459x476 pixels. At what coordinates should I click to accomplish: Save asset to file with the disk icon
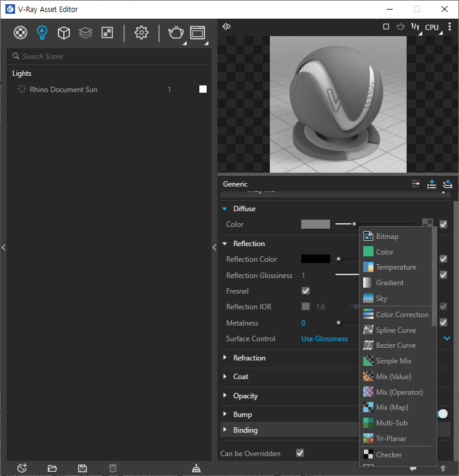point(83,468)
